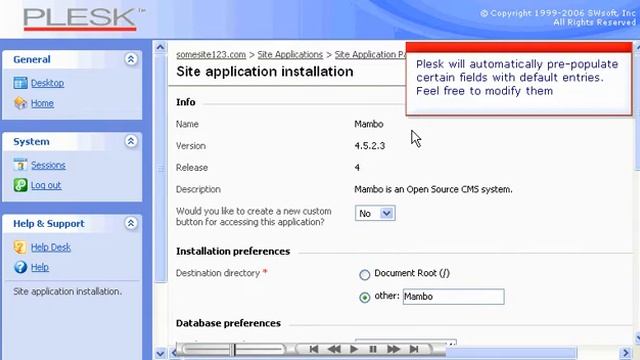Play the tutorial video
This screenshot has height=360, width=640.
click(354, 349)
